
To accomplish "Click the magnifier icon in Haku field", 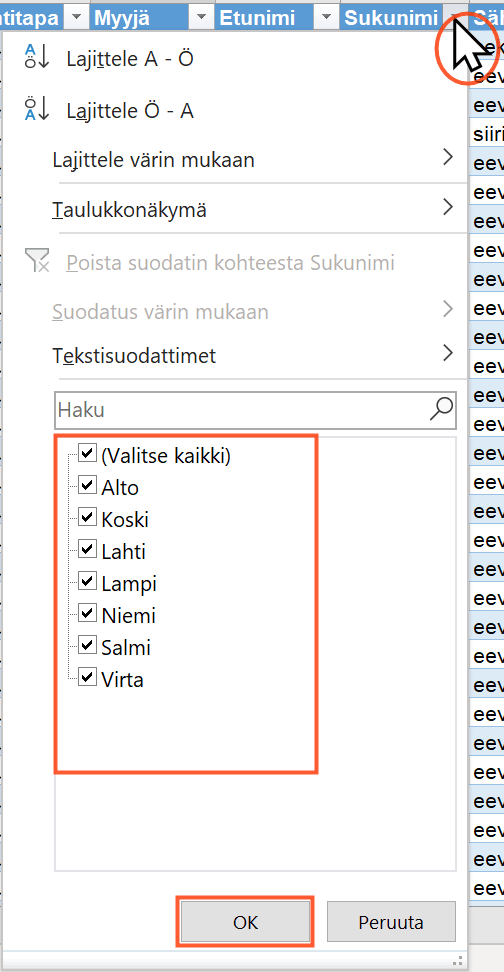I will coord(441,409).
